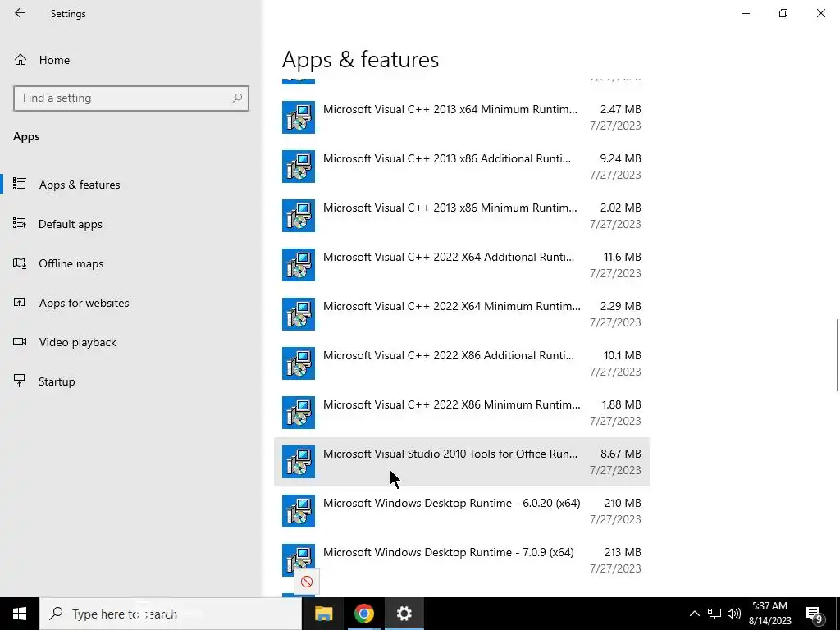Click the taskbar Type here to search box
The width and height of the screenshot is (840, 630).
coord(171,614)
